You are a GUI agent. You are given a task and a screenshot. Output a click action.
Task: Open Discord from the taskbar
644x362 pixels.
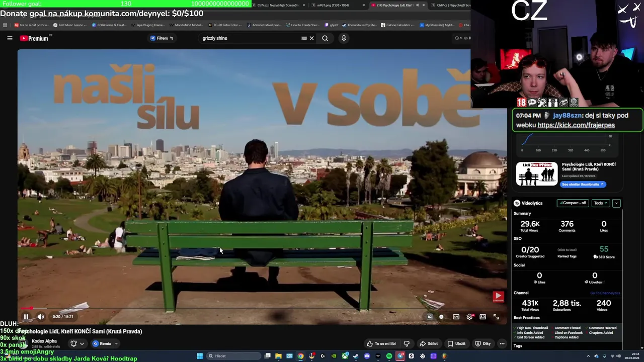[367, 356]
